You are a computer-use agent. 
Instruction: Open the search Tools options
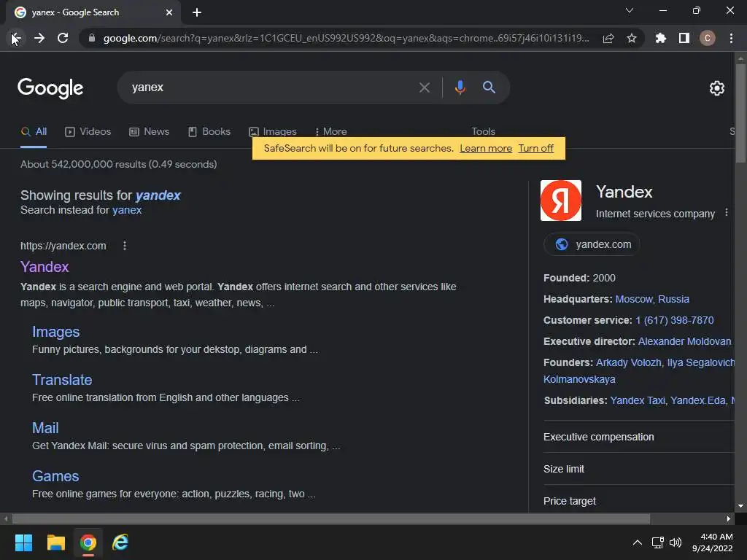click(483, 131)
